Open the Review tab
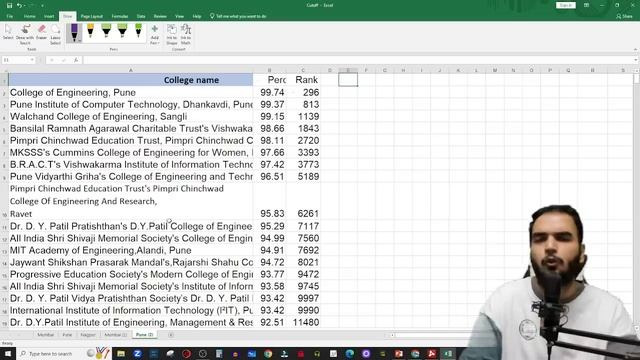640x360 pixels. [160, 16]
